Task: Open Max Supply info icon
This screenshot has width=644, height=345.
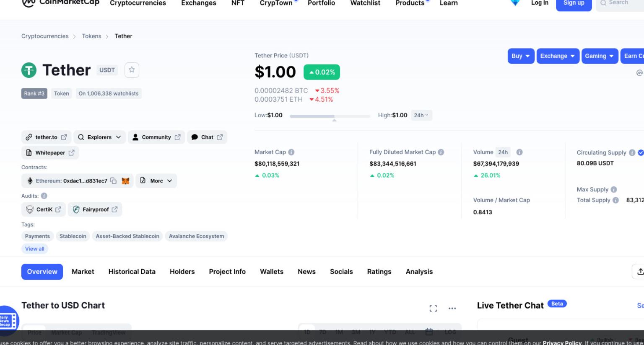Action: click(614, 189)
